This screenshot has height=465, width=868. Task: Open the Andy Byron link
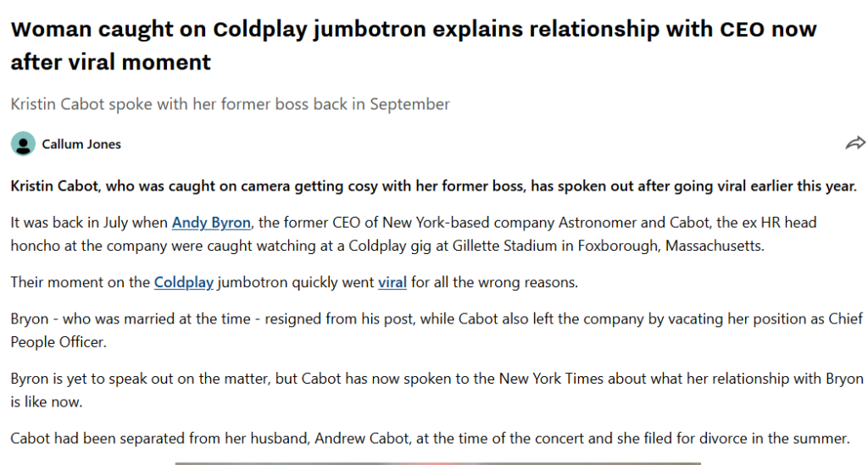coord(211,223)
